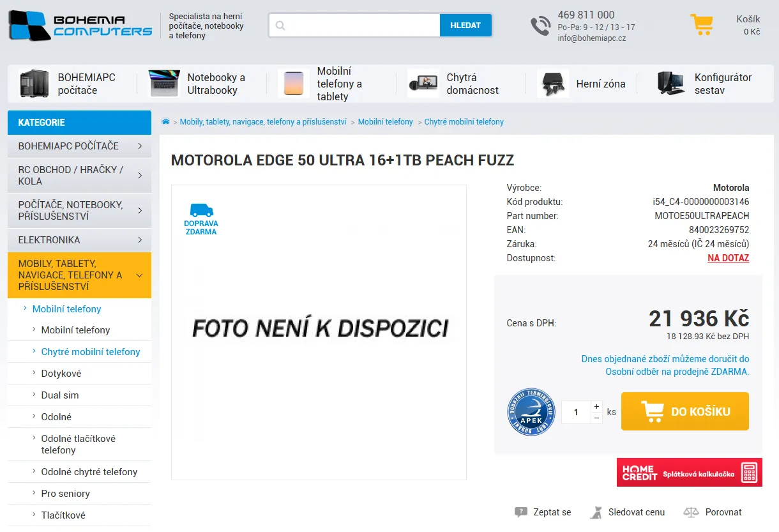Open Home Credit splátková kalkulačka banner

[x=690, y=472]
